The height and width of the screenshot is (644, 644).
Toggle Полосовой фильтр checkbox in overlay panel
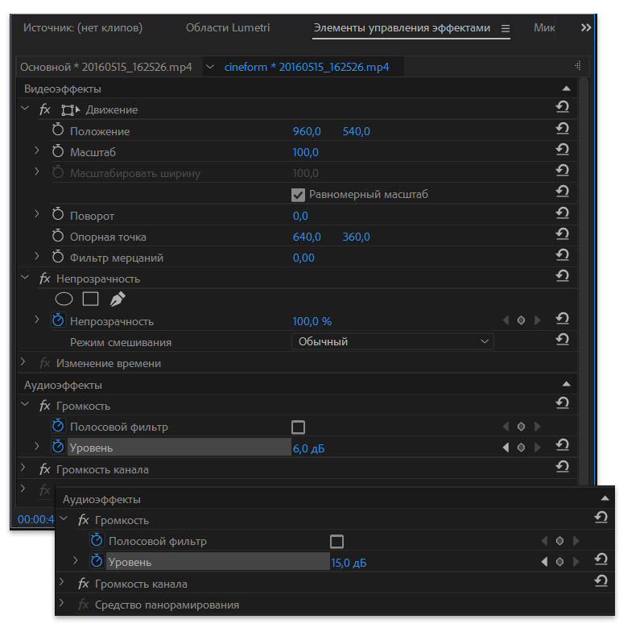click(x=336, y=541)
